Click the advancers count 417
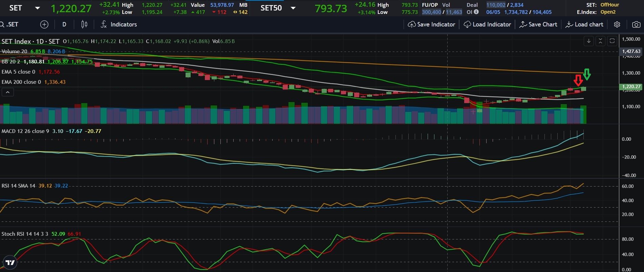This screenshot has width=644, height=272. [200, 12]
